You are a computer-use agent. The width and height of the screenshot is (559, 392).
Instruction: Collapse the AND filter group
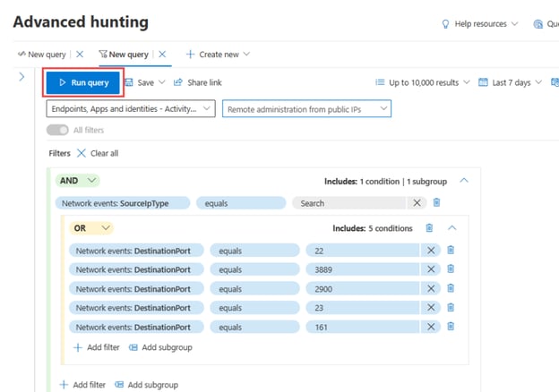pyautogui.click(x=464, y=181)
